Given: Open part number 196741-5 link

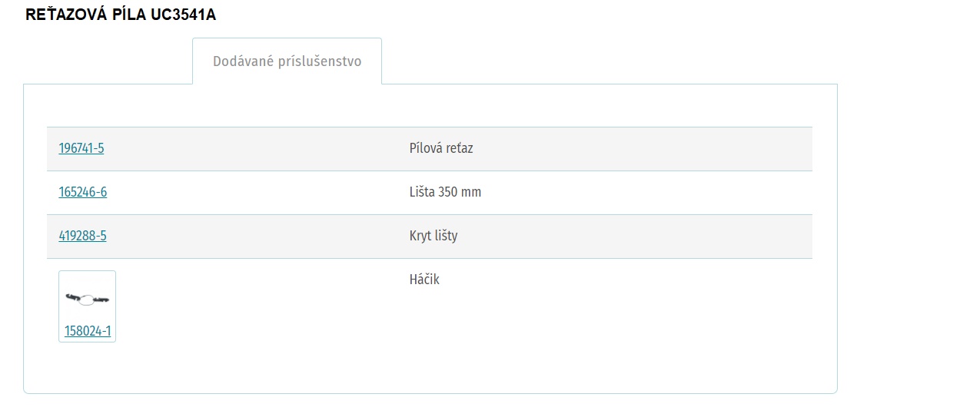Looking at the screenshot, I should click(81, 148).
